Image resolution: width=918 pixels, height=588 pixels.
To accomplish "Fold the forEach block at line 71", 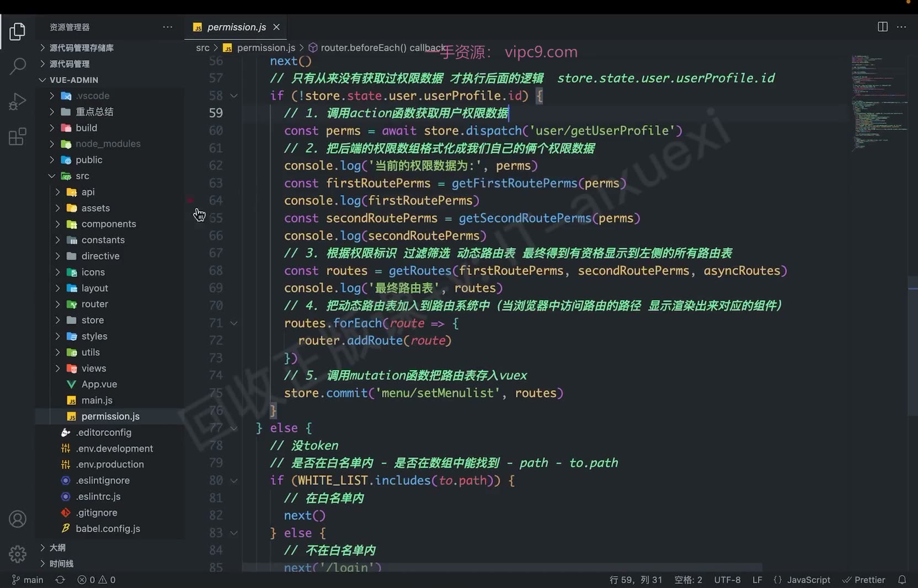I will point(234,323).
